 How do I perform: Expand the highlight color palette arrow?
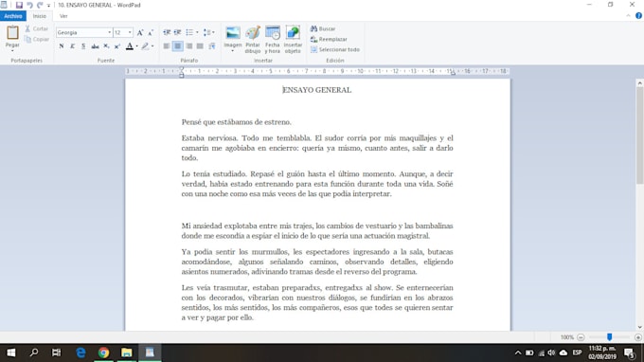(x=152, y=46)
